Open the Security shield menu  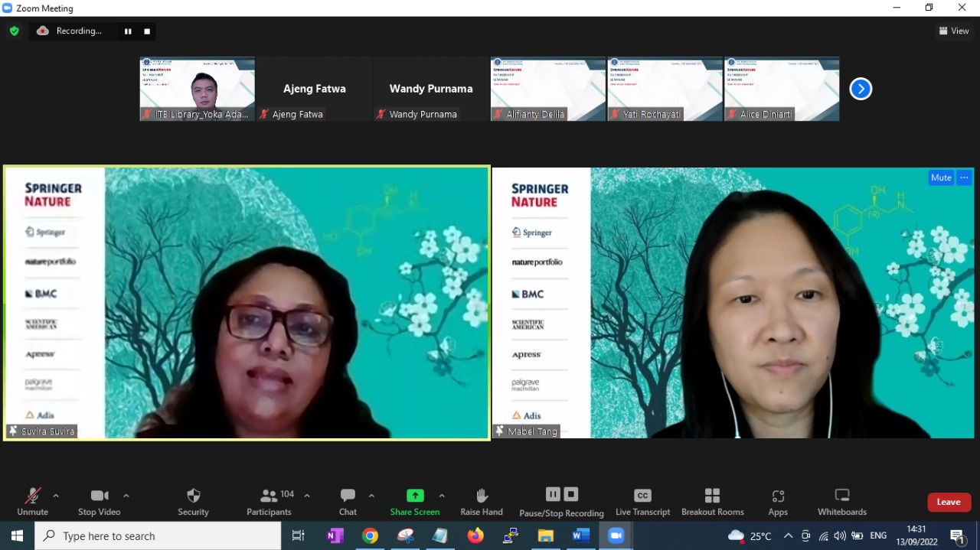coord(193,501)
